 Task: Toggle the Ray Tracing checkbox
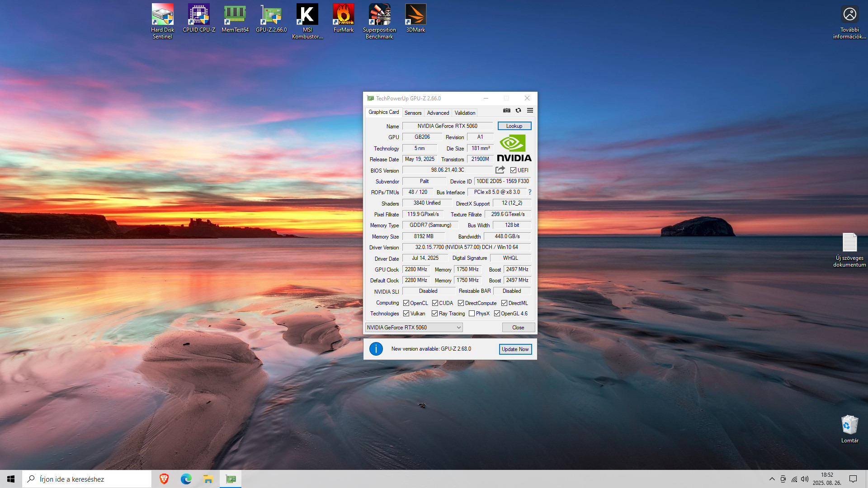click(434, 314)
